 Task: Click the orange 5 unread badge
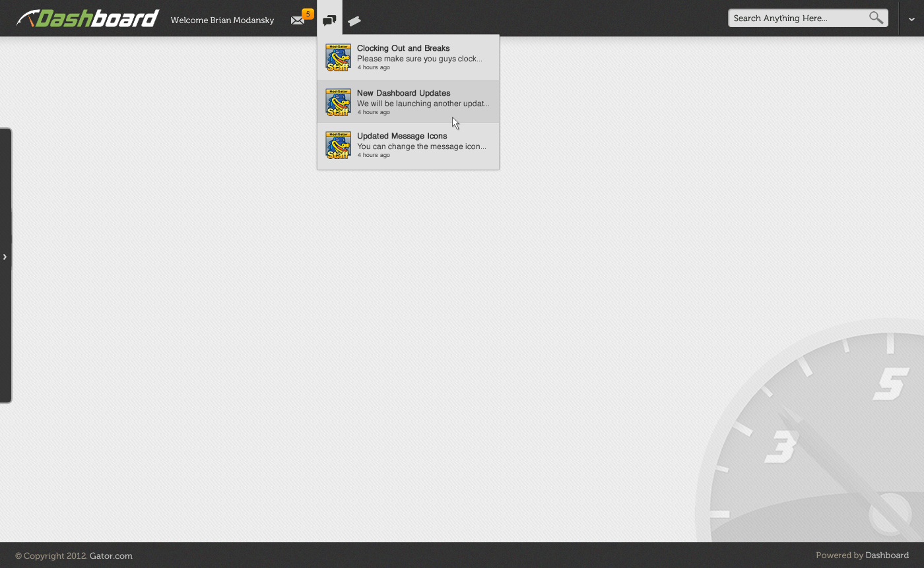[x=308, y=14]
